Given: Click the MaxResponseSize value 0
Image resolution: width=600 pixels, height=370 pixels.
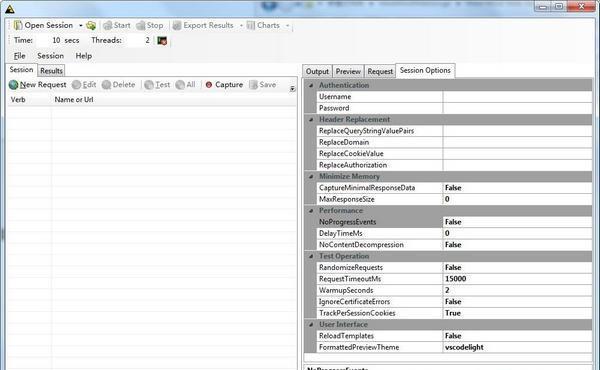Looking at the screenshot, I should point(517,199).
